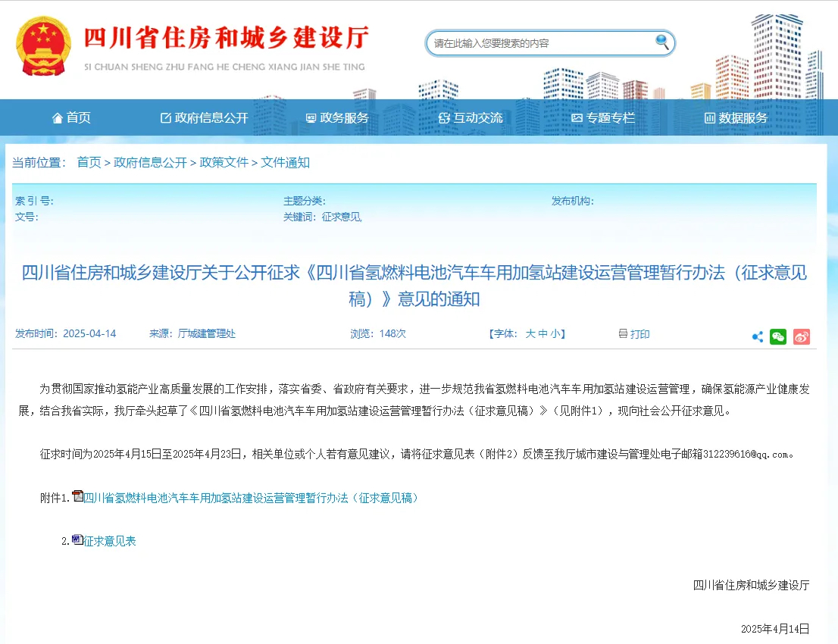Open the 首页 navigation menu item
Image resolution: width=838 pixels, height=644 pixels.
71,117
